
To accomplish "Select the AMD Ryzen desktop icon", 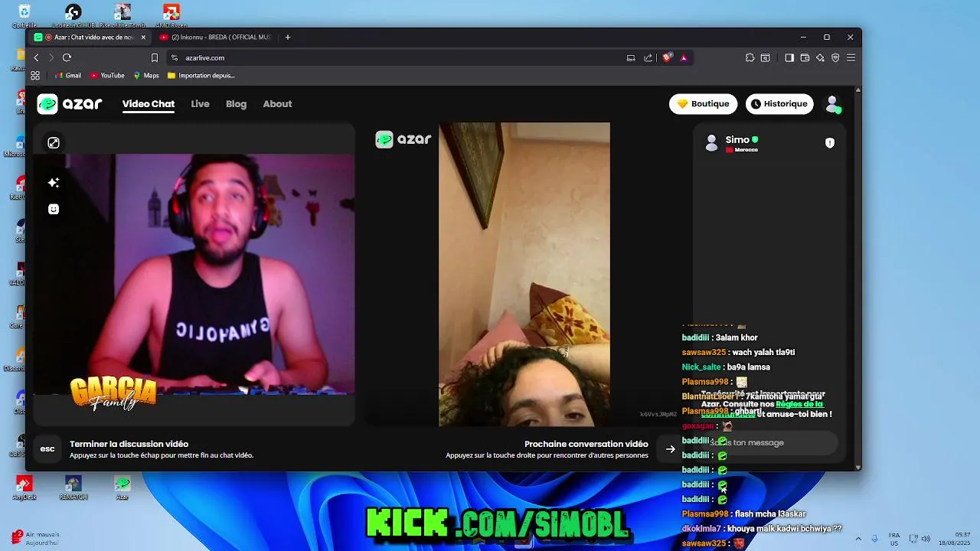I will point(171,16).
